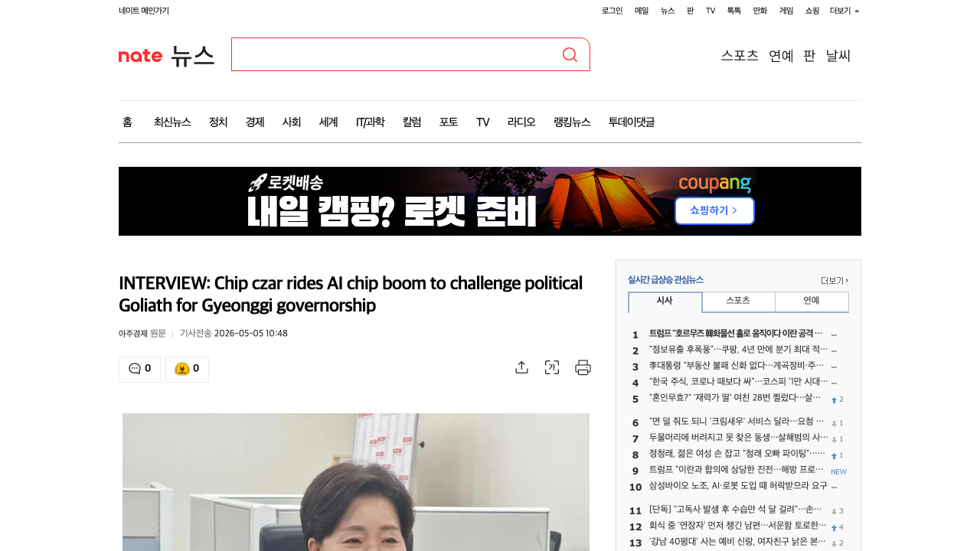Open rank 13 강남 40평대 headline
The image size is (980, 551).
point(738,543)
